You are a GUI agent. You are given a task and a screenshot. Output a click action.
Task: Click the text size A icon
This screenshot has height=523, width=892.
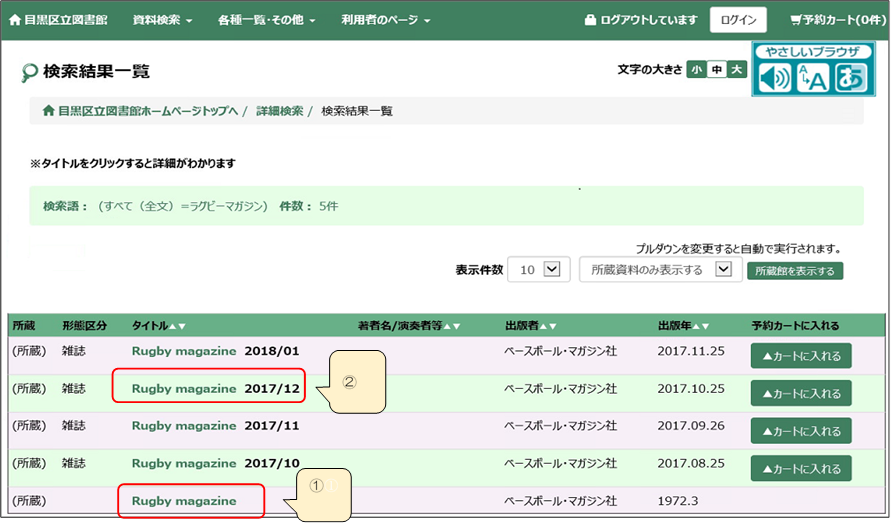[811, 77]
